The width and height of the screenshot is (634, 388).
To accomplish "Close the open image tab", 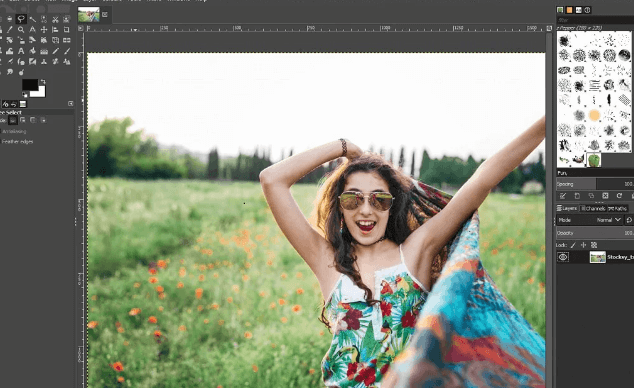I will [x=105, y=15].
